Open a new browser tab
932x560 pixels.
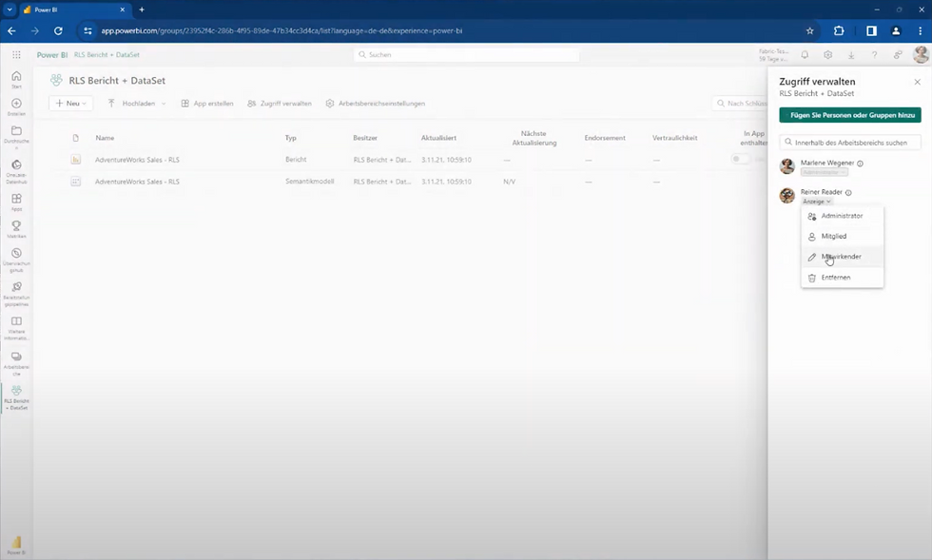point(142,10)
